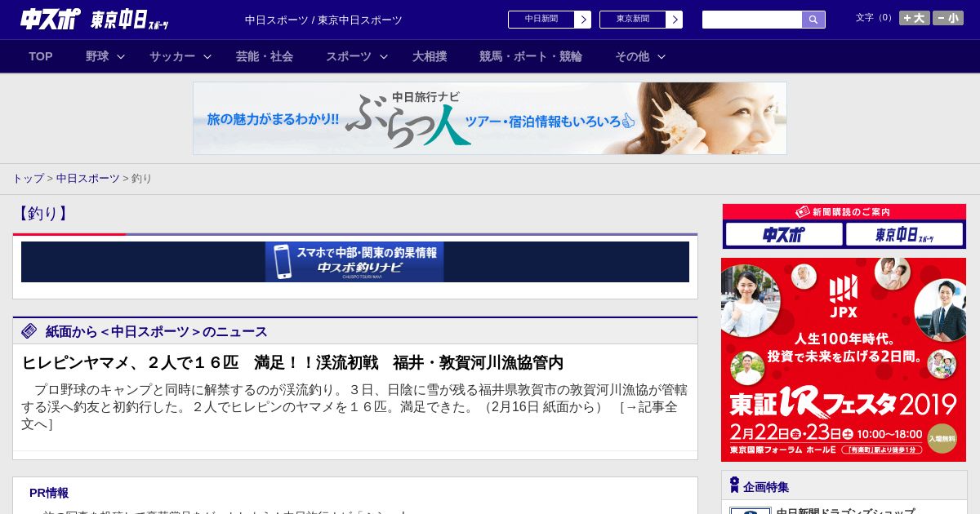Click the newspaper icon beside 紙面から heading
Image resolution: width=980 pixels, height=514 pixels.
click(x=29, y=330)
